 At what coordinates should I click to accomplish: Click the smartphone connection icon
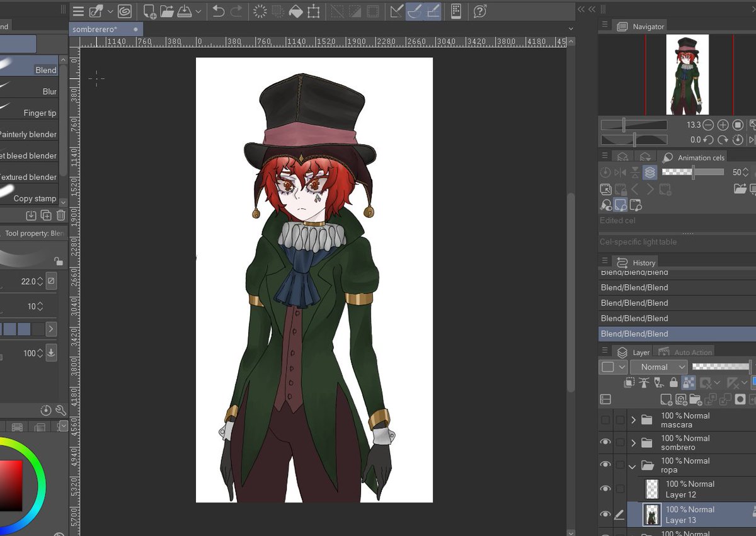(x=456, y=11)
